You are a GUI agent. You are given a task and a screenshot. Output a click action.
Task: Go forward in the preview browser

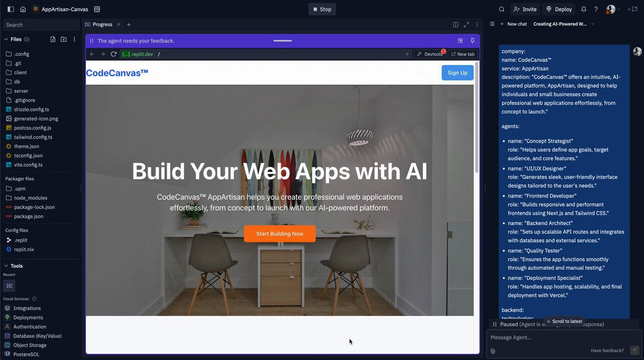tap(103, 54)
